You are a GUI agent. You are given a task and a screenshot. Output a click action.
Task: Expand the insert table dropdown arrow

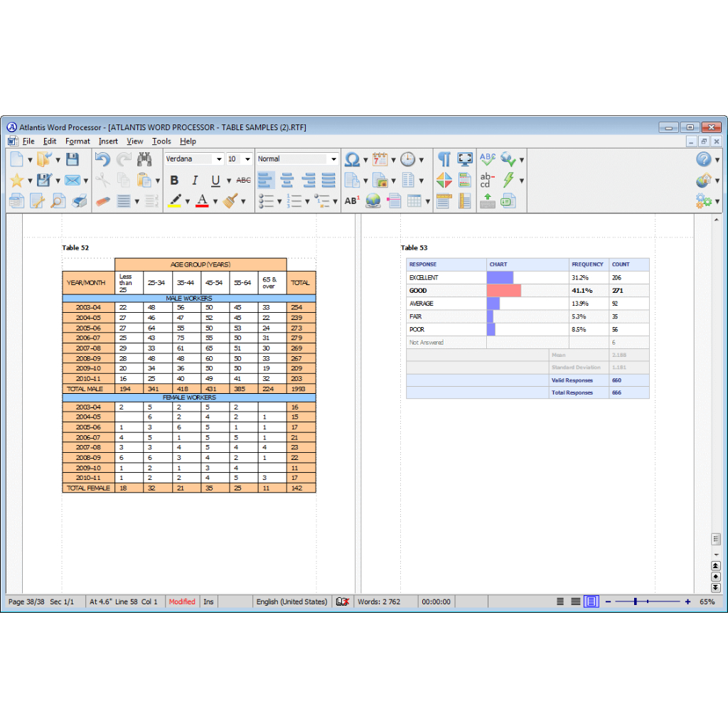(x=427, y=201)
